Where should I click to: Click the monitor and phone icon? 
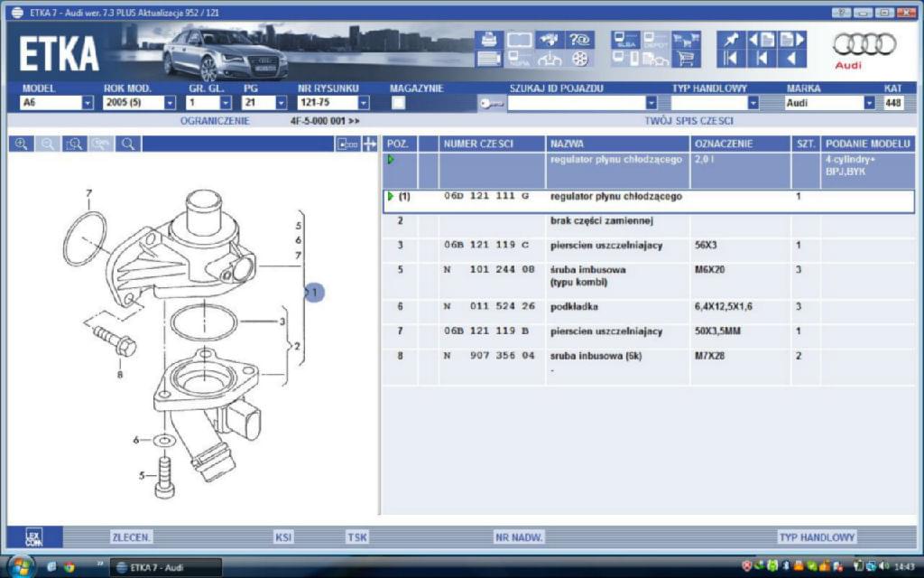pos(625,59)
